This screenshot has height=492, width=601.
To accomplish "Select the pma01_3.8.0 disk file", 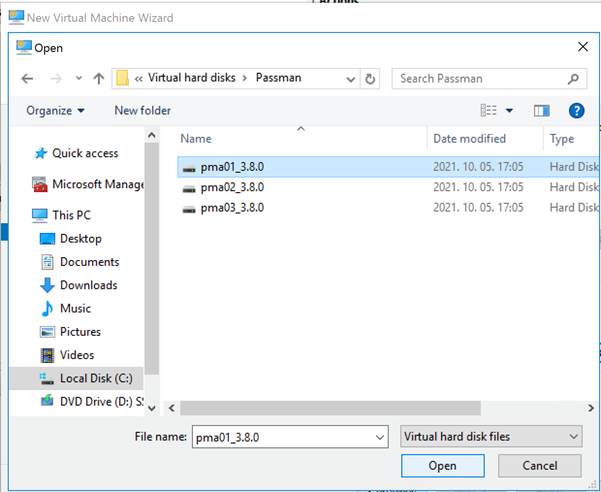I will (x=388, y=167).
